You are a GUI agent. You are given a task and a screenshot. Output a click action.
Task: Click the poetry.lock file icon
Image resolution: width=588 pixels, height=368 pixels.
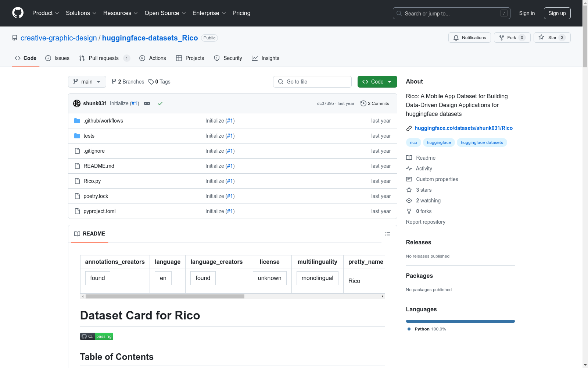[77, 196]
